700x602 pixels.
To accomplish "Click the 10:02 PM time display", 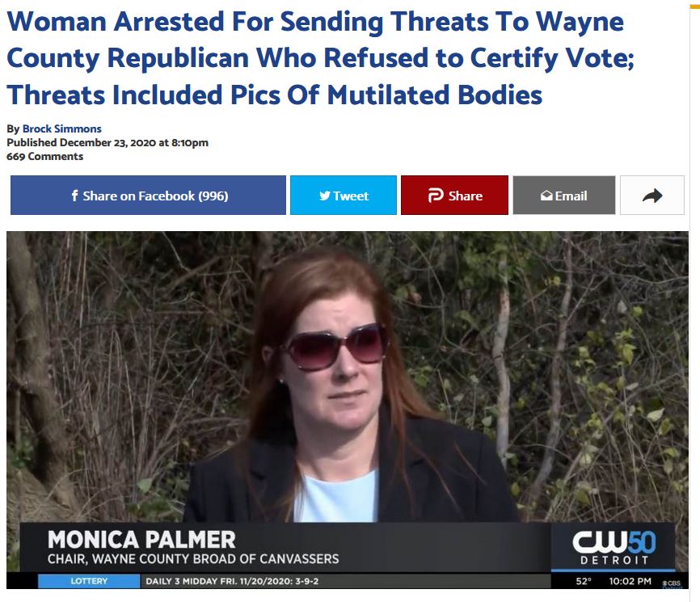I will (630, 581).
